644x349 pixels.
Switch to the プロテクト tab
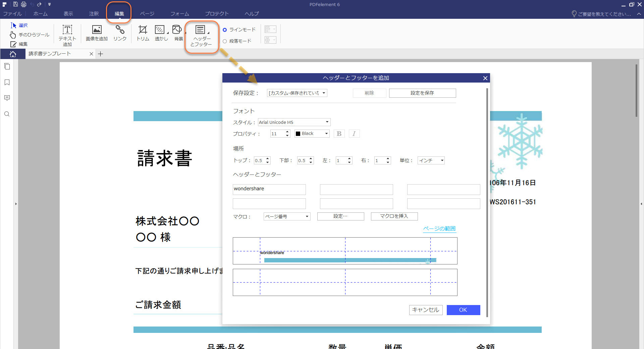click(x=217, y=14)
